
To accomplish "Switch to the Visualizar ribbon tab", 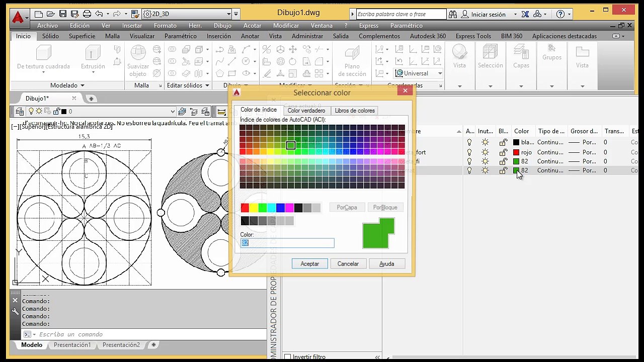I will tap(142, 36).
